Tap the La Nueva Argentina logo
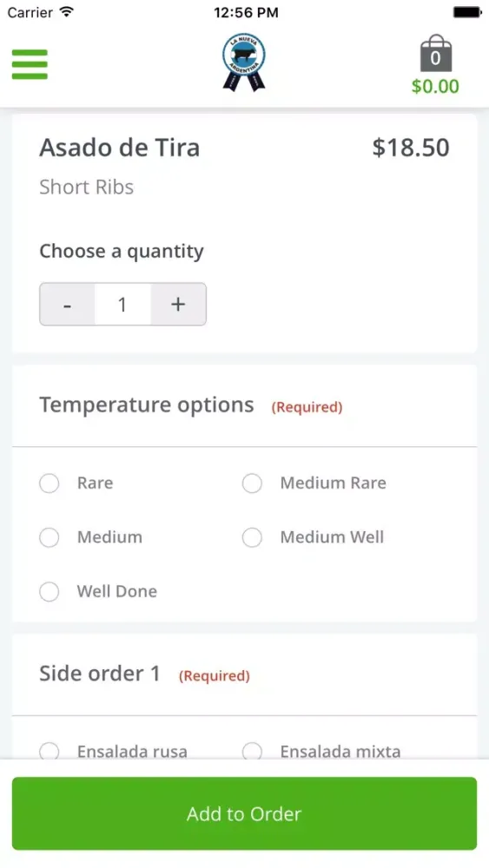The image size is (489, 868). [x=244, y=62]
